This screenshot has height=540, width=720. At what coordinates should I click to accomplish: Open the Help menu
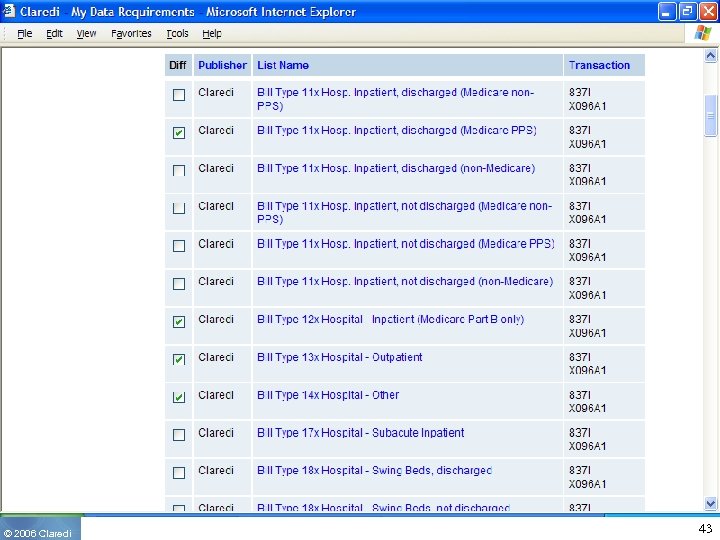tap(212, 34)
